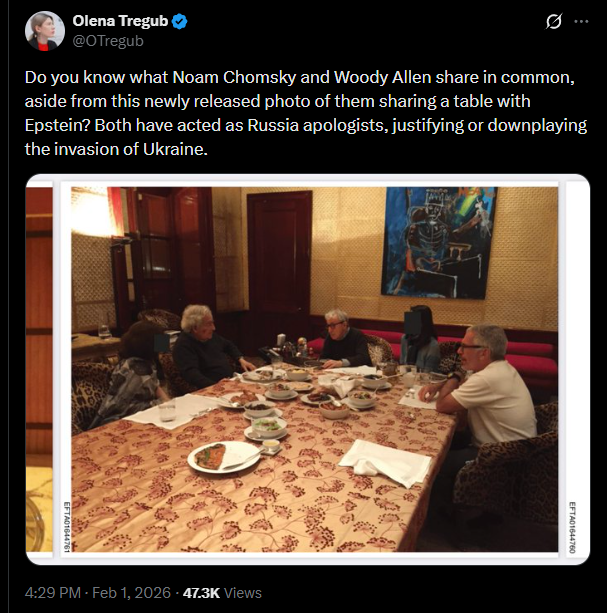Click the post body text to expand

(306, 113)
